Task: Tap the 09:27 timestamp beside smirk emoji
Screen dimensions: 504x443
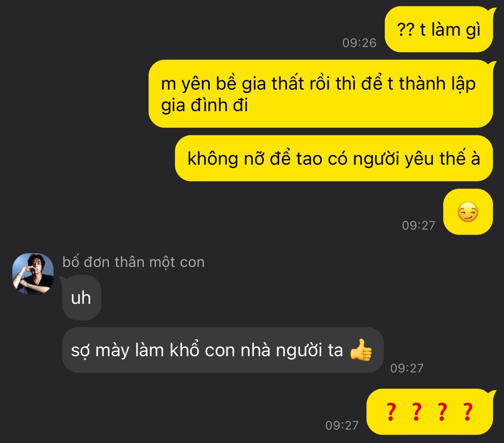Action: pos(418,225)
